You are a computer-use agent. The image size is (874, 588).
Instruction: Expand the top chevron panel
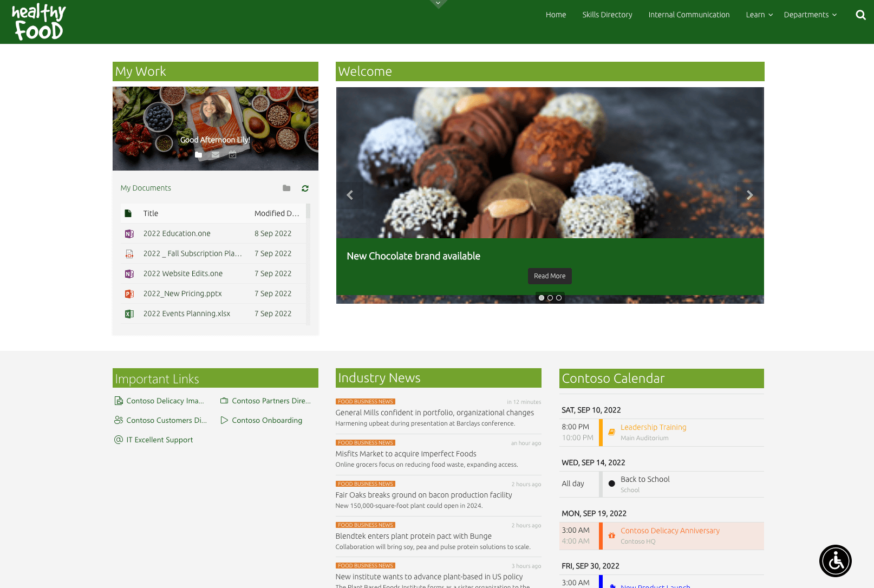click(438, 4)
